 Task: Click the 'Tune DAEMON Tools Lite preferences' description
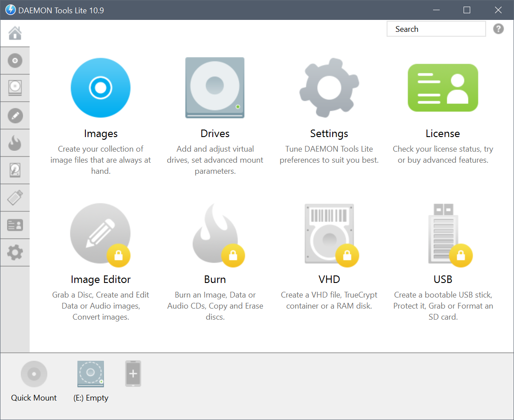click(329, 154)
